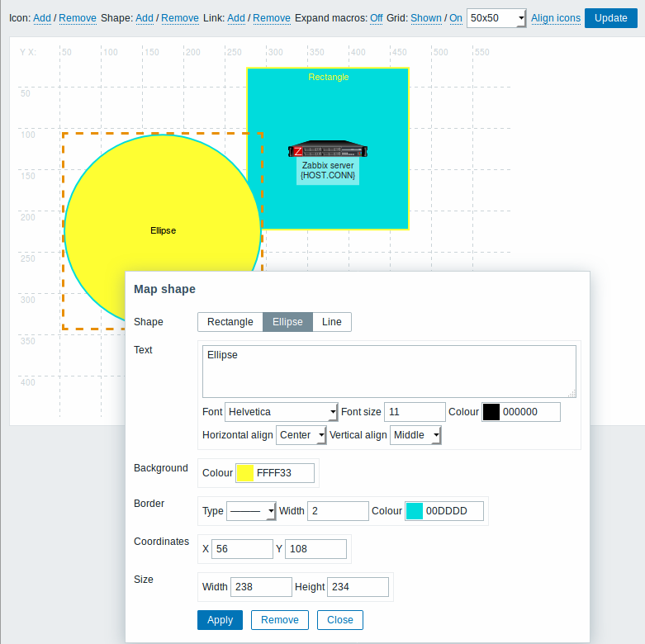Click into the shape Text area

(x=389, y=372)
